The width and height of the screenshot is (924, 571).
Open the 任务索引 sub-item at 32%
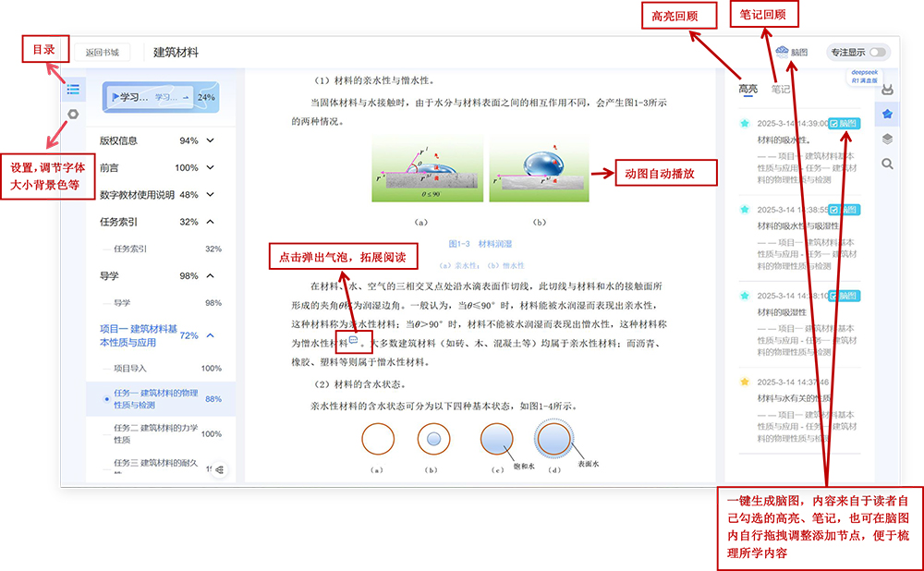pos(161,249)
